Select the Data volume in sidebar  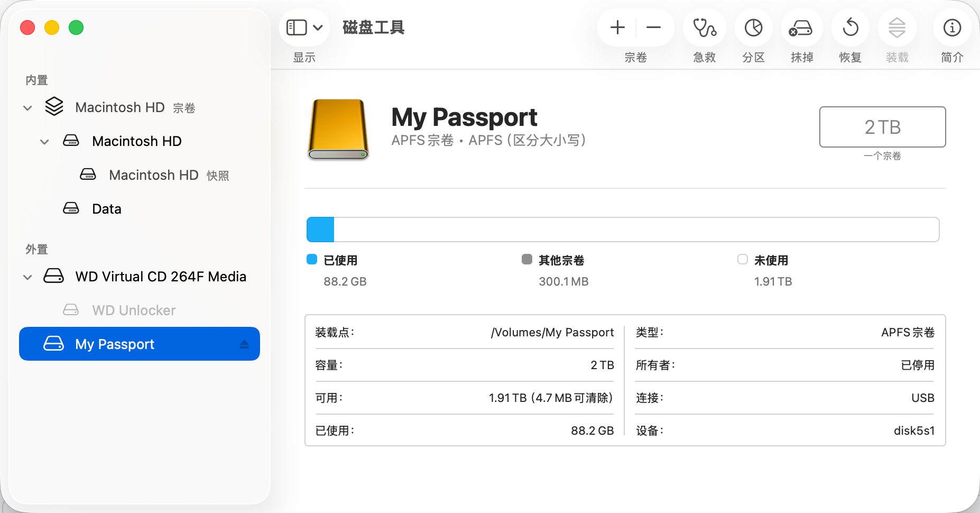[x=107, y=209]
